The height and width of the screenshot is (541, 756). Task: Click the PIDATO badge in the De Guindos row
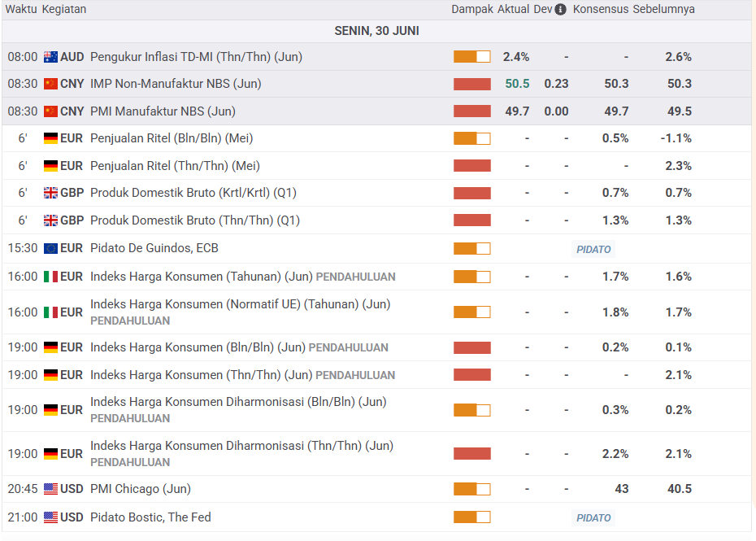tap(593, 249)
